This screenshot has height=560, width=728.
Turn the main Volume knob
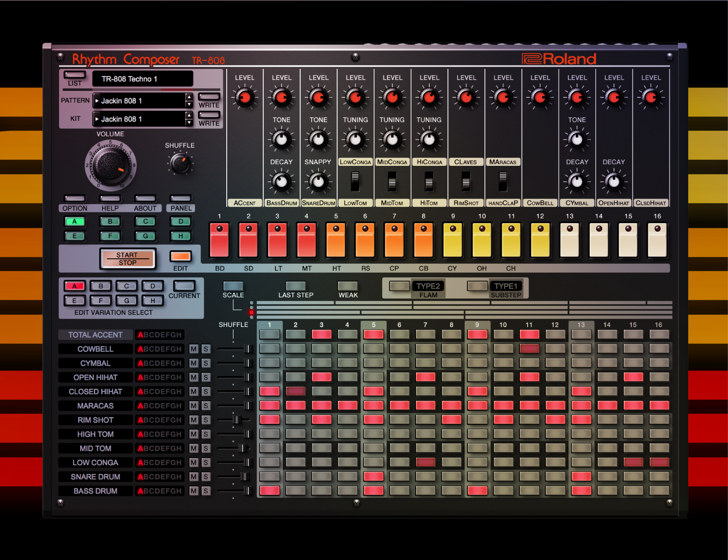pos(110,165)
